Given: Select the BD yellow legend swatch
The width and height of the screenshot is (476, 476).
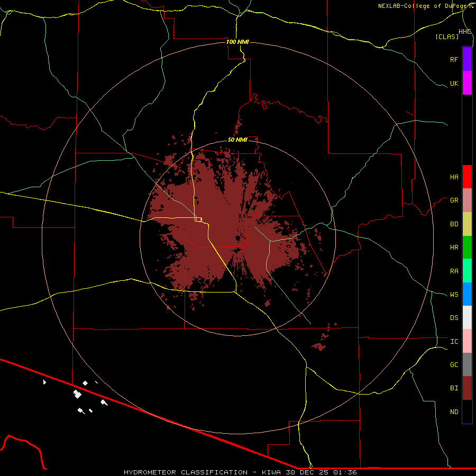Looking at the screenshot, I should click(467, 224).
